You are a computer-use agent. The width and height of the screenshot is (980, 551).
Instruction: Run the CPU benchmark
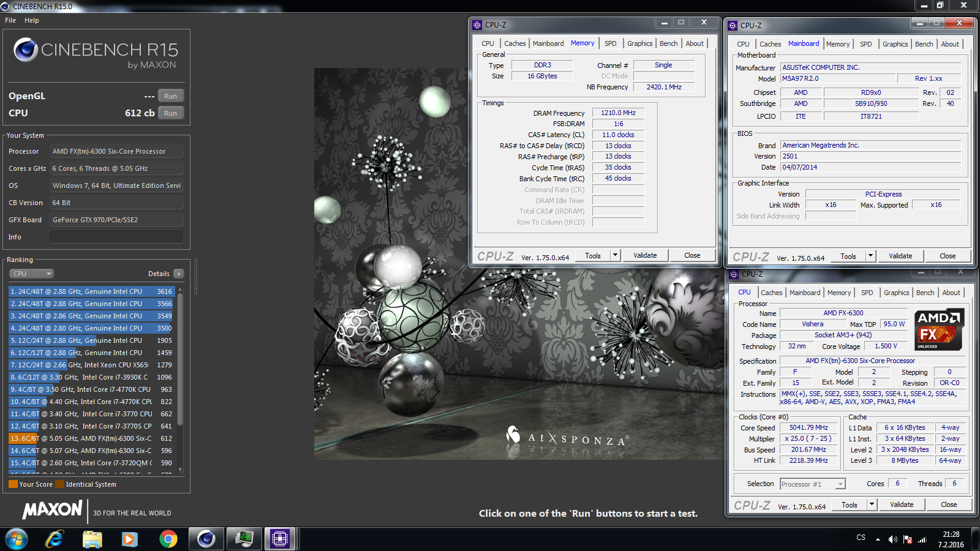click(171, 113)
